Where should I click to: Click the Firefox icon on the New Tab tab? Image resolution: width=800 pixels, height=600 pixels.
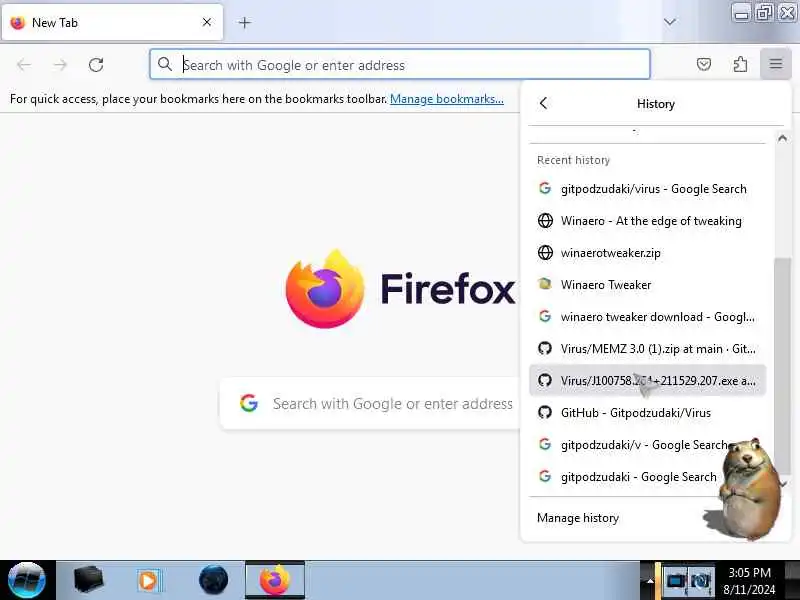[18, 23]
